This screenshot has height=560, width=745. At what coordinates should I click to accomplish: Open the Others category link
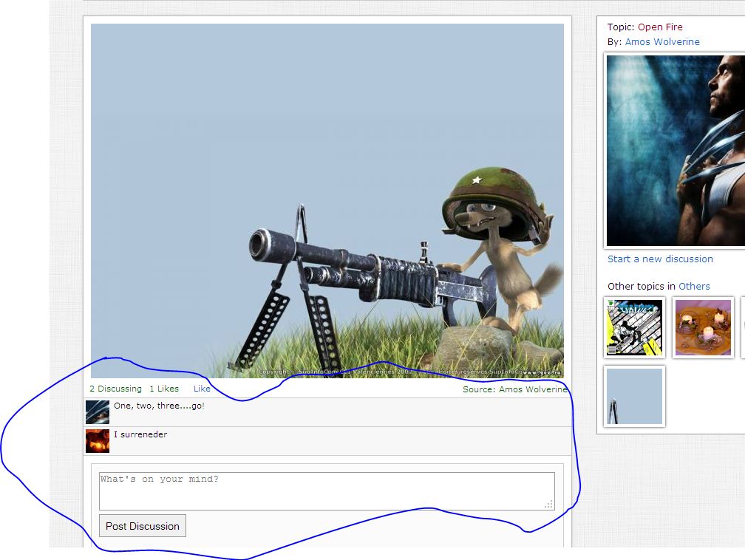(694, 286)
